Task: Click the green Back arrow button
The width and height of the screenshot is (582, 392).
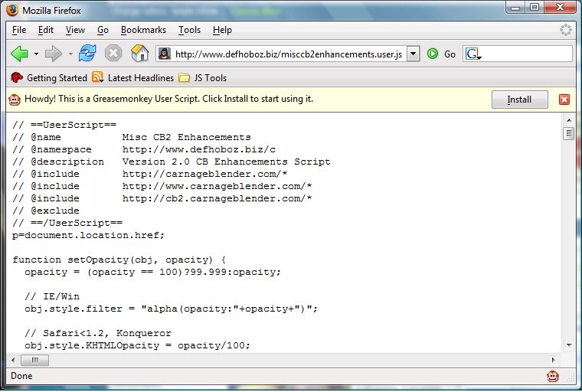Action: (20, 54)
